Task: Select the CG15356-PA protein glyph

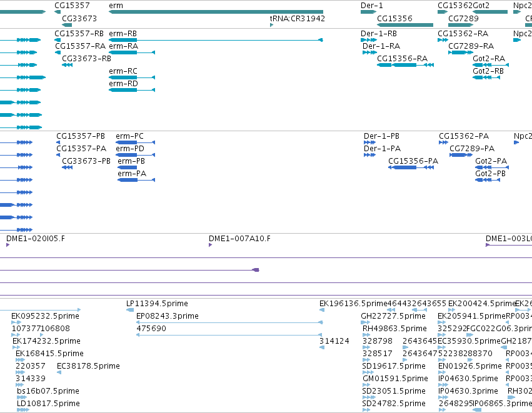Action: [x=411, y=167]
